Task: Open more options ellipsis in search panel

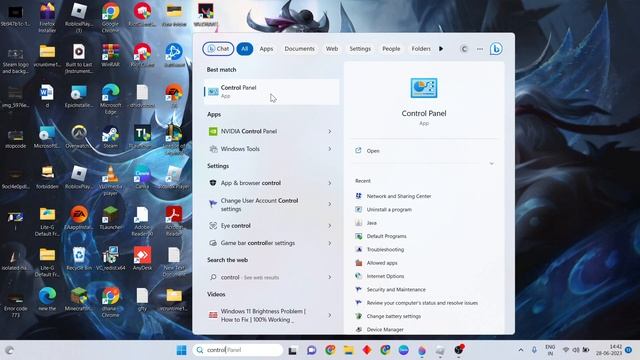Action: [480, 49]
